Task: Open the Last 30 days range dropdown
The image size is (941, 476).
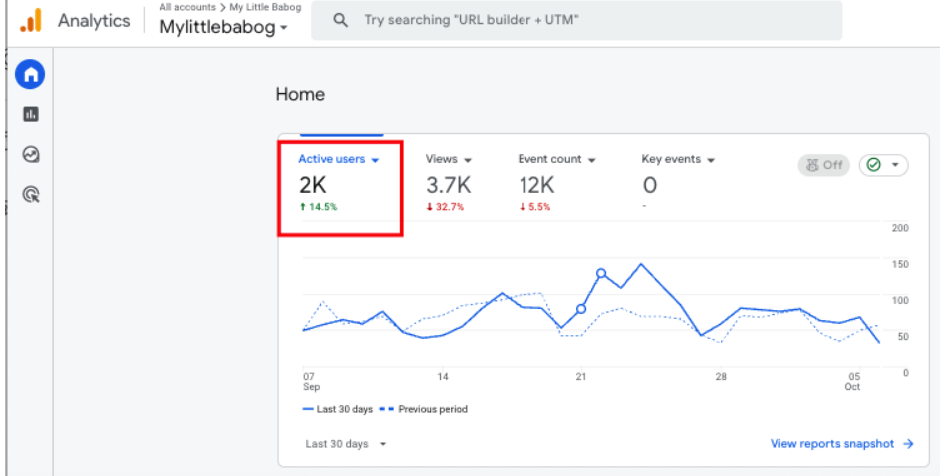Action: pos(346,444)
